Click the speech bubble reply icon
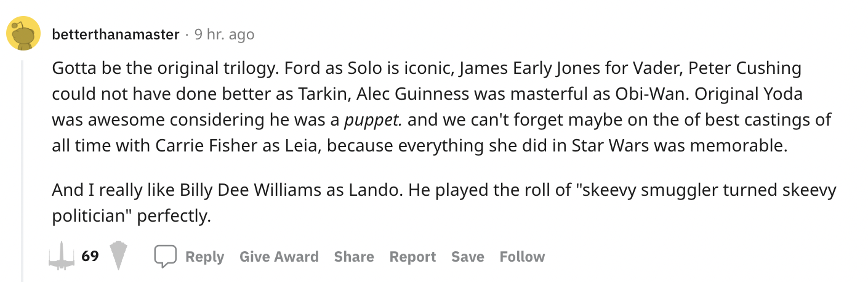 click(x=165, y=256)
